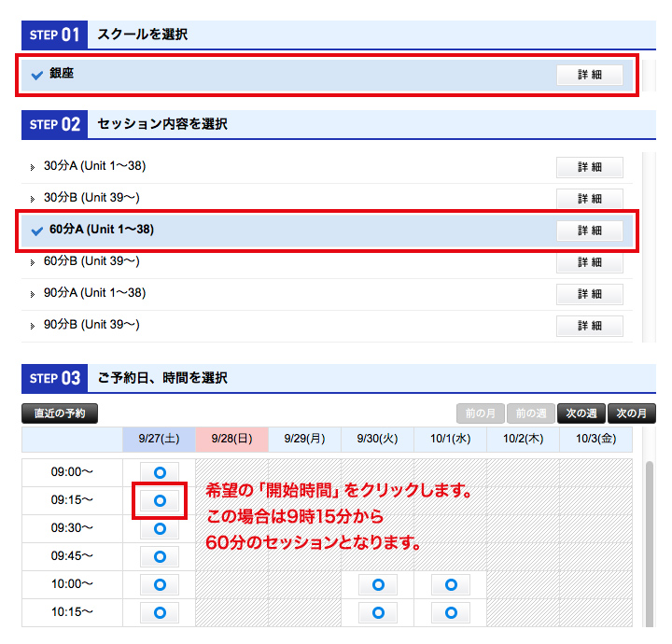Choose the 10:15 slot on 10/1

(451, 613)
